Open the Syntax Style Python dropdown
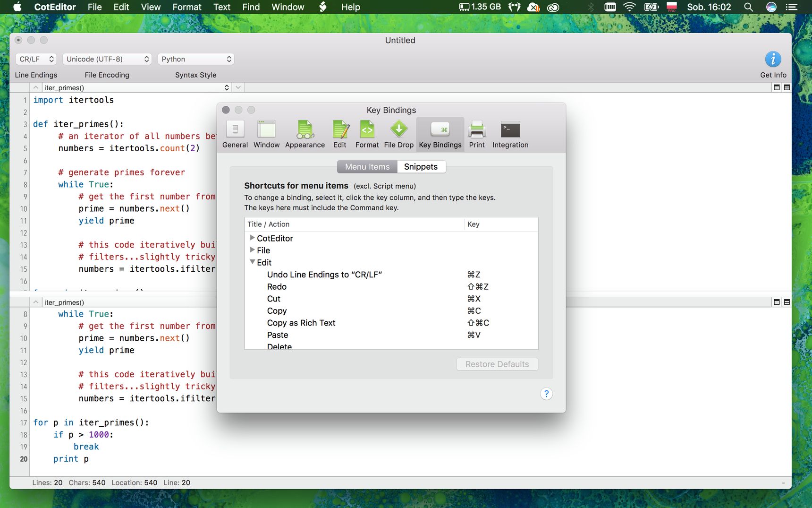The height and width of the screenshot is (508, 812). tap(196, 59)
